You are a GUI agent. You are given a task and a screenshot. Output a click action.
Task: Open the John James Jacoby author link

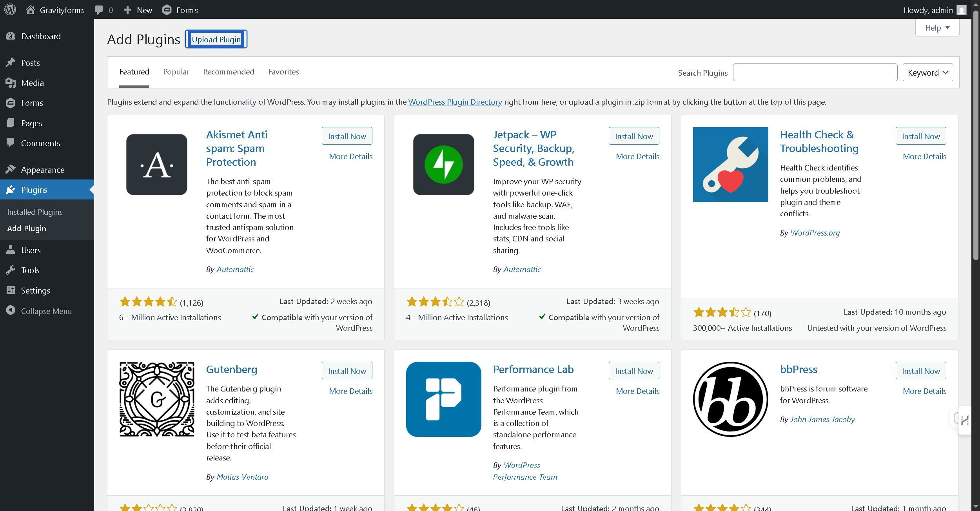[x=823, y=419]
